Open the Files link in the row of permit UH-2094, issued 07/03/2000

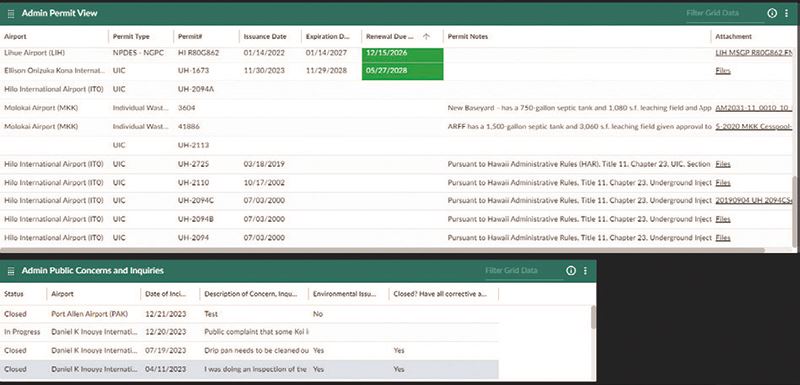723,238
